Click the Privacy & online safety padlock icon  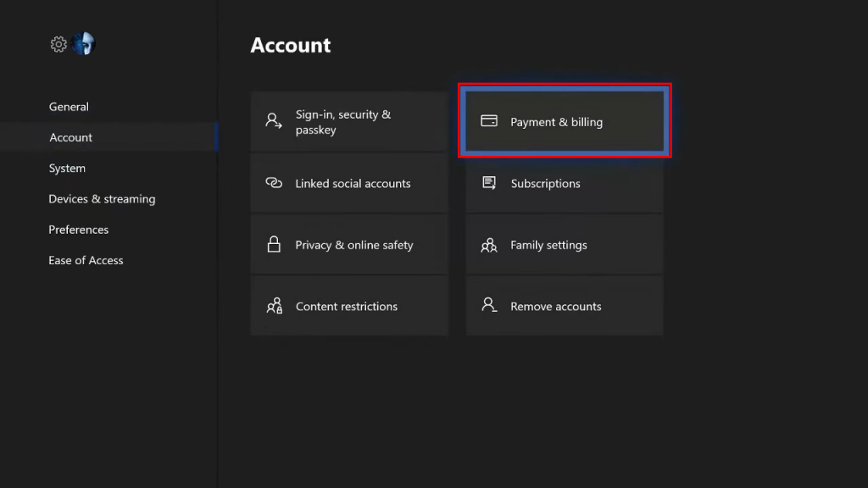click(273, 244)
